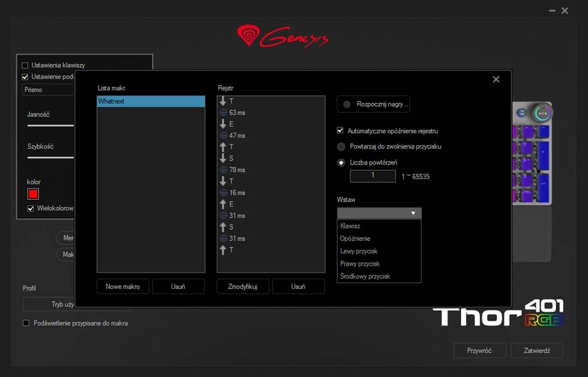Screen dimensions: 588x377
Task: Open the Prismo lighting mode dropdown
Action: [x=48, y=90]
